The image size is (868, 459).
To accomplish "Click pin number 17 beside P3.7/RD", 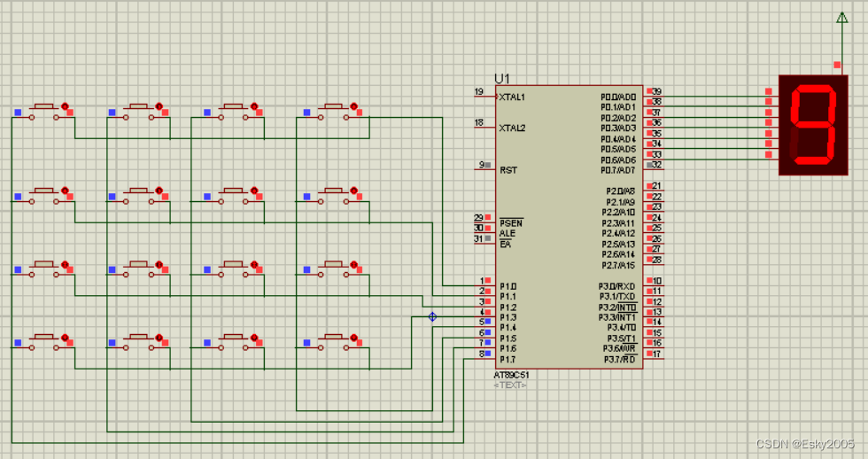I will click(x=656, y=354).
